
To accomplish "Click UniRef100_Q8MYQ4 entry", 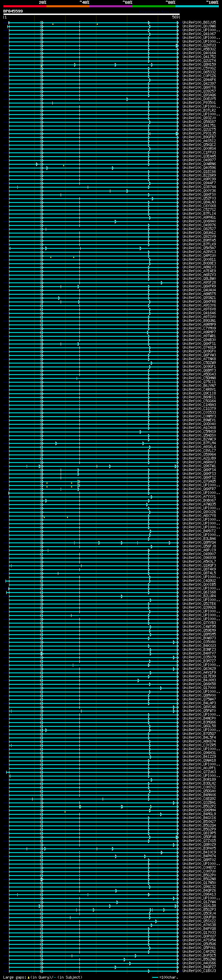I will (199, 543).
